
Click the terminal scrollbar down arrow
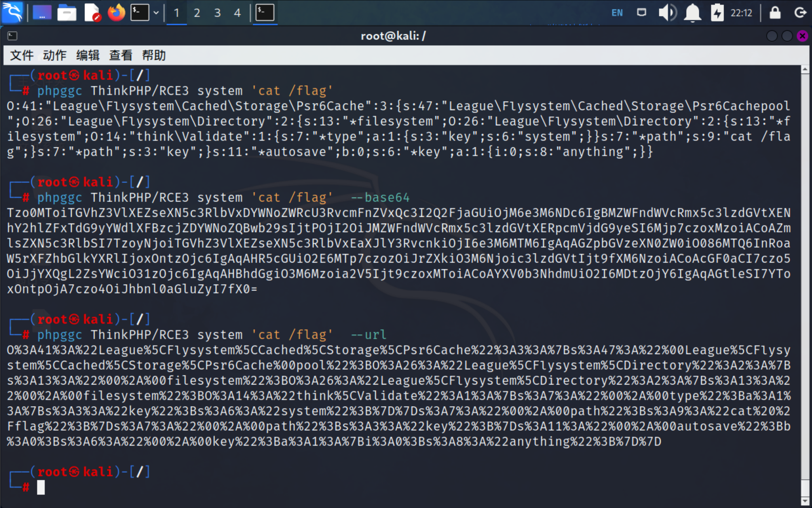[805, 501]
